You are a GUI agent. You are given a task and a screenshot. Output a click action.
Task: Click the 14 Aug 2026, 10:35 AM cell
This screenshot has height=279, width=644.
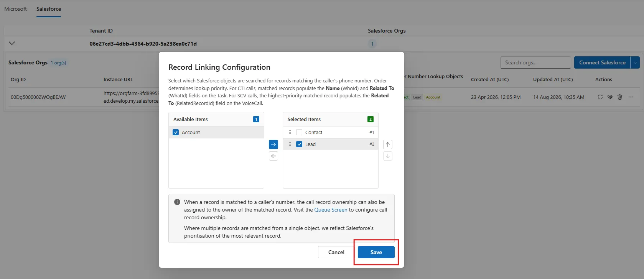(x=558, y=97)
